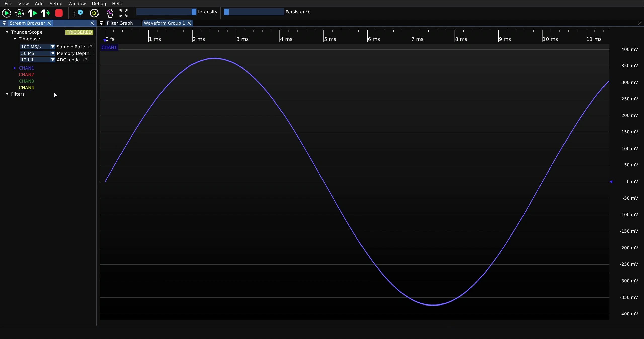Select the Stream Browser tab

27,23
